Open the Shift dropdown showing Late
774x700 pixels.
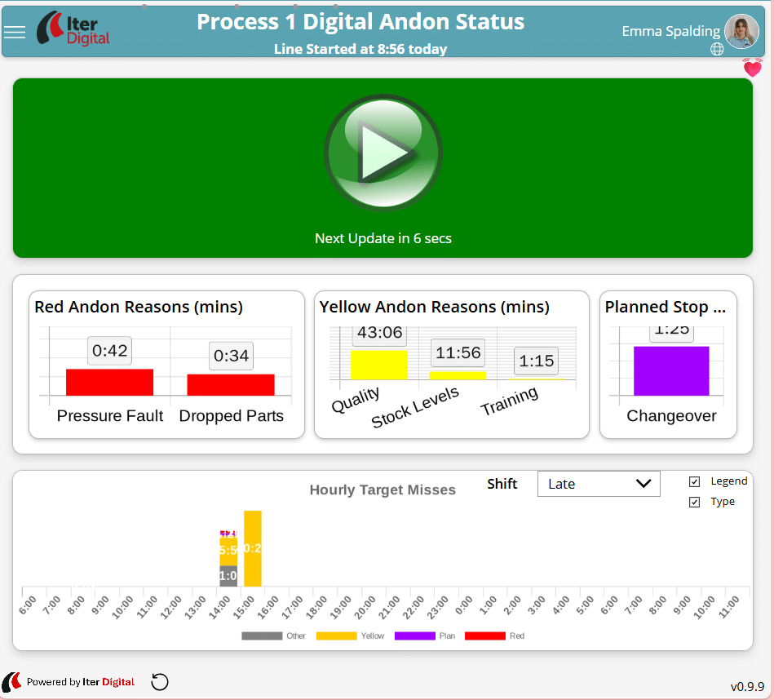[599, 484]
